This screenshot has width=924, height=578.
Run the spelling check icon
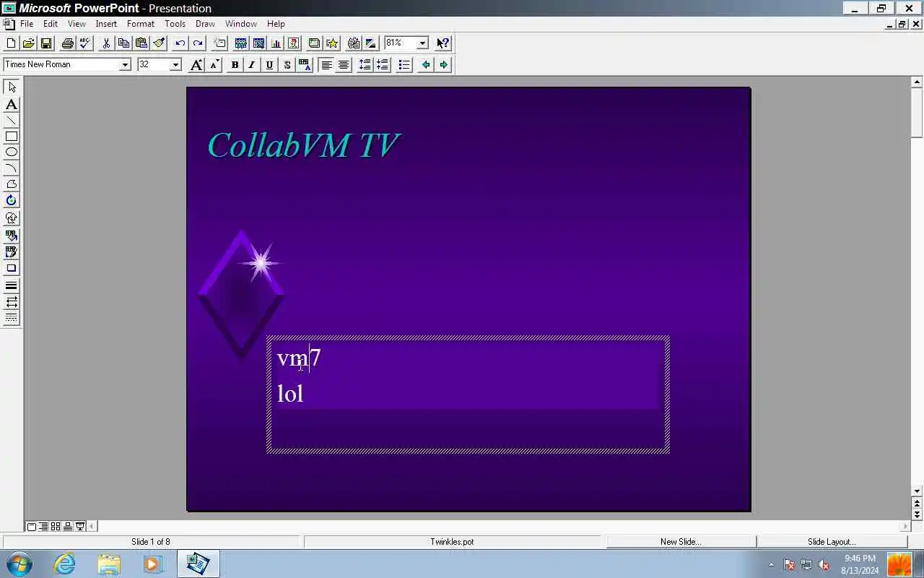tap(84, 43)
